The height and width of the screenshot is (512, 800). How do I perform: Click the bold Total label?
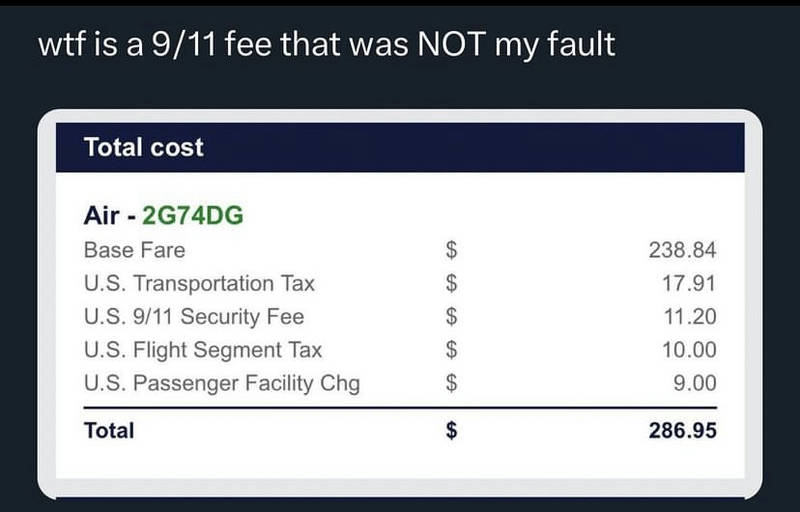pyautogui.click(x=109, y=430)
